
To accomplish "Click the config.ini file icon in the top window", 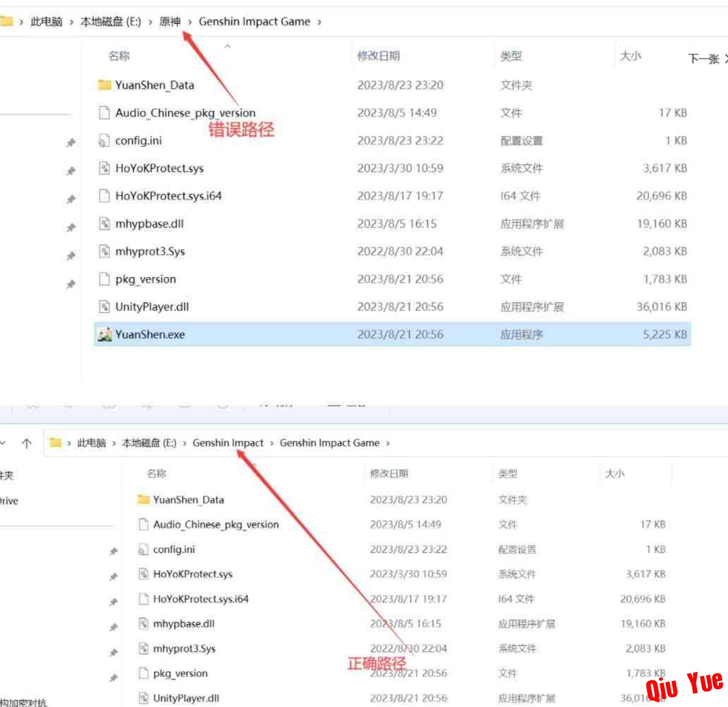I will [104, 141].
